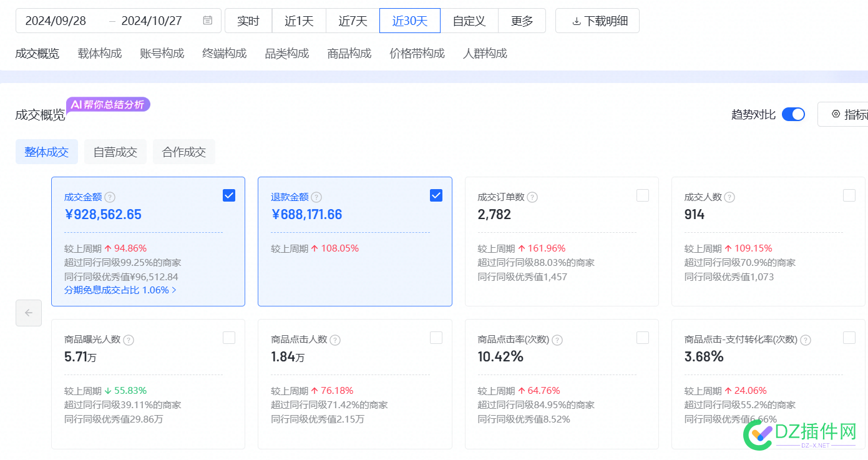Click help icon next to 成交金额
Viewport: 868px width, 460px height.
[110, 197]
